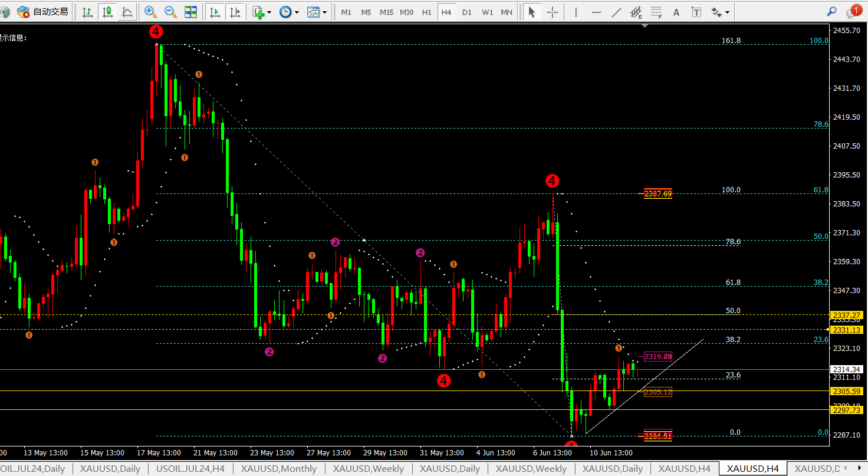
Task: Toggle chart shift from the right edge
Action: tap(235, 12)
